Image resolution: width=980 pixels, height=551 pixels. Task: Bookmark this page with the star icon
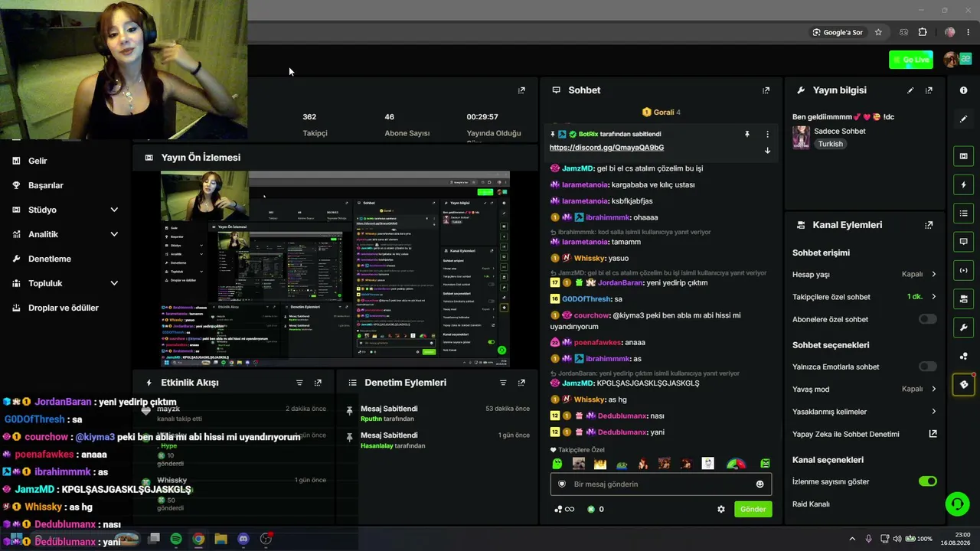pos(878,32)
